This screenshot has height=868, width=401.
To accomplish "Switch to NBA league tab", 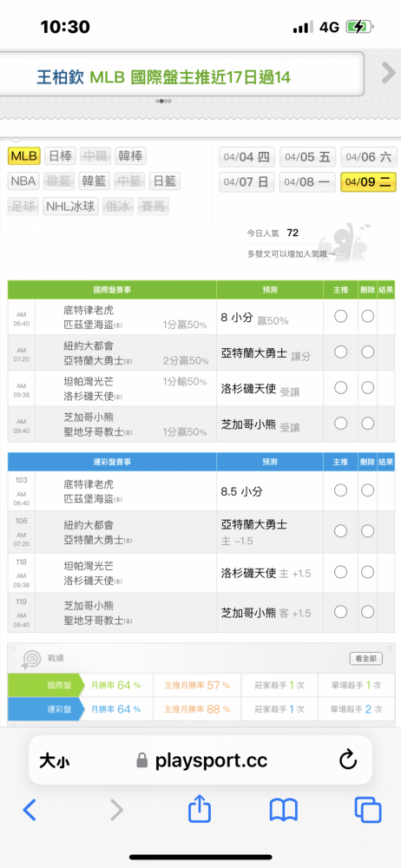I will click(23, 181).
